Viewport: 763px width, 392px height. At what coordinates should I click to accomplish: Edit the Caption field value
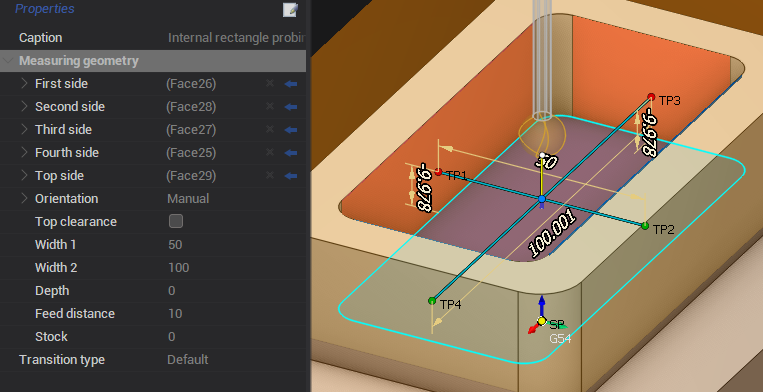[x=236, y=38]
